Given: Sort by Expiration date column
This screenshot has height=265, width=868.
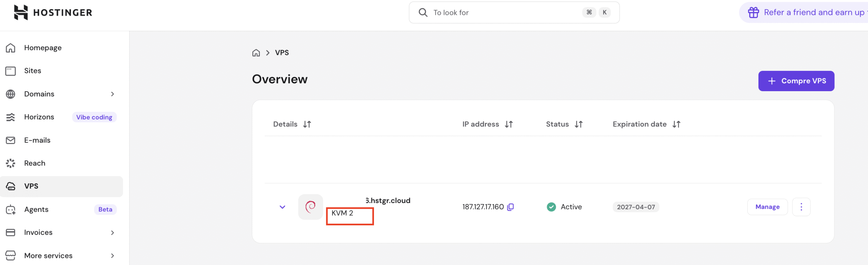Looking at the screenshot, I should click(676, 124).
